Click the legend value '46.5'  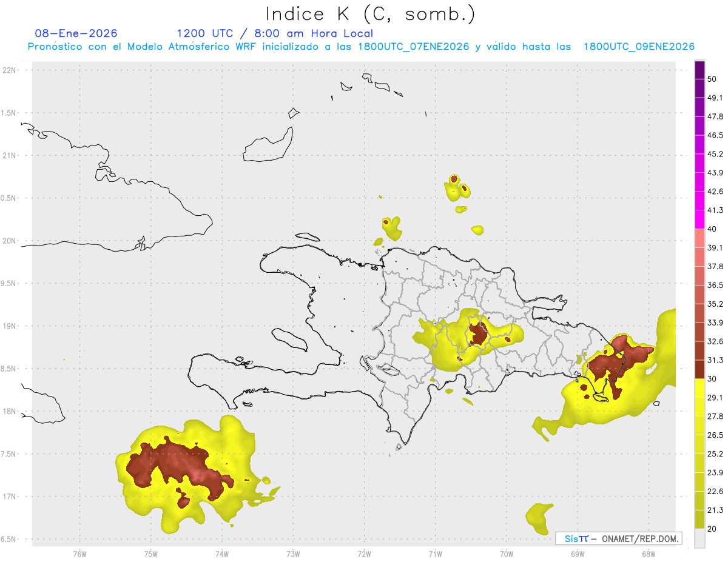point(715,135)
